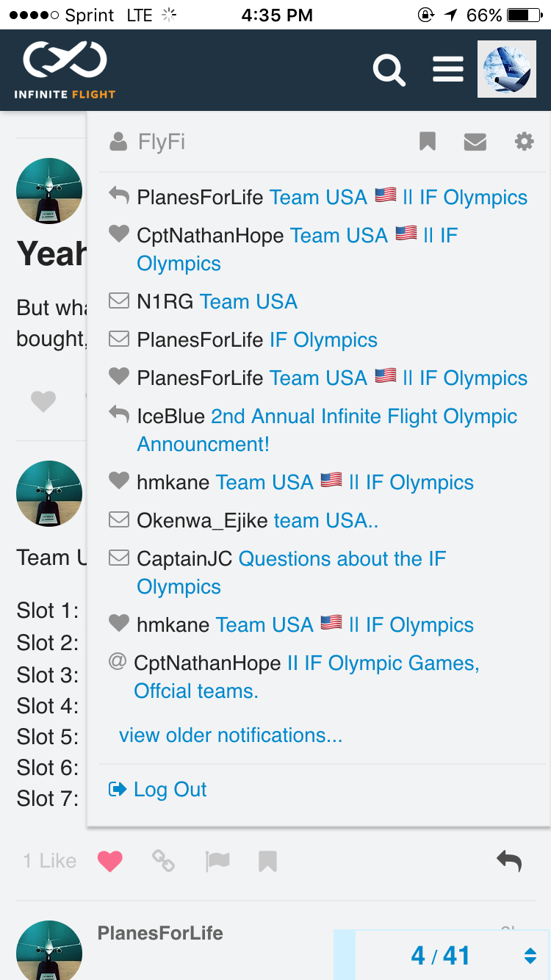This screenshot has width=551, height=980.
Task: Click view older notifications link
Action: coord(231,735)
